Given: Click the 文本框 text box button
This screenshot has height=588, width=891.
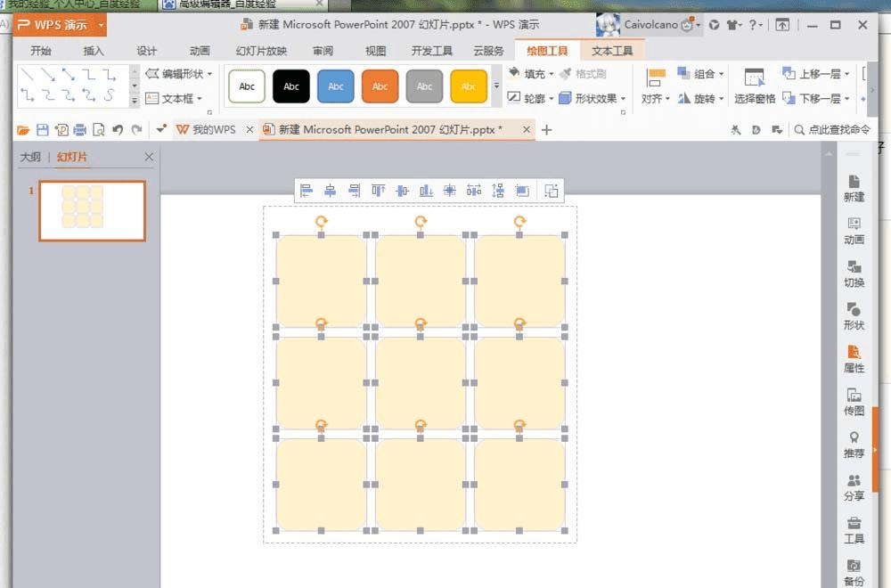Looking at the screenshot, I should pyautogui.click(x=174, y=98).
